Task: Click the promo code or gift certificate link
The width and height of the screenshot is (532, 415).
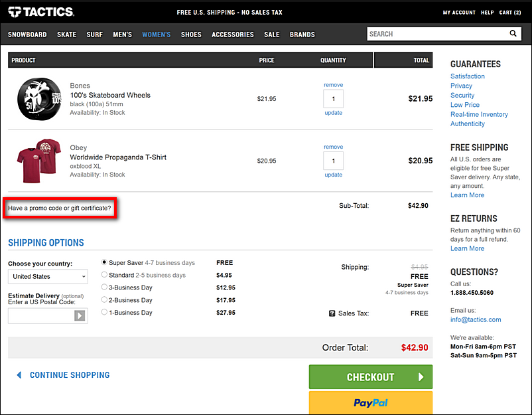Action: pos(60,208)
